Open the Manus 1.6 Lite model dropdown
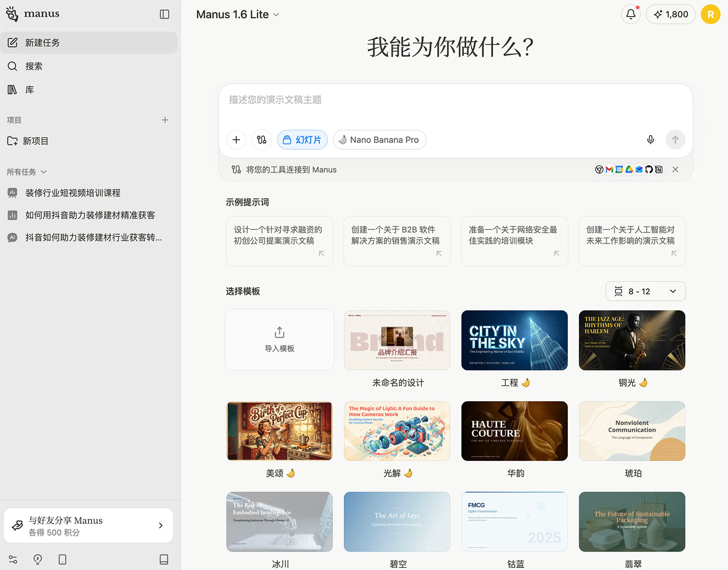This screenshot has width=728, height=570. pyautogui.click(x=237, y=14)
